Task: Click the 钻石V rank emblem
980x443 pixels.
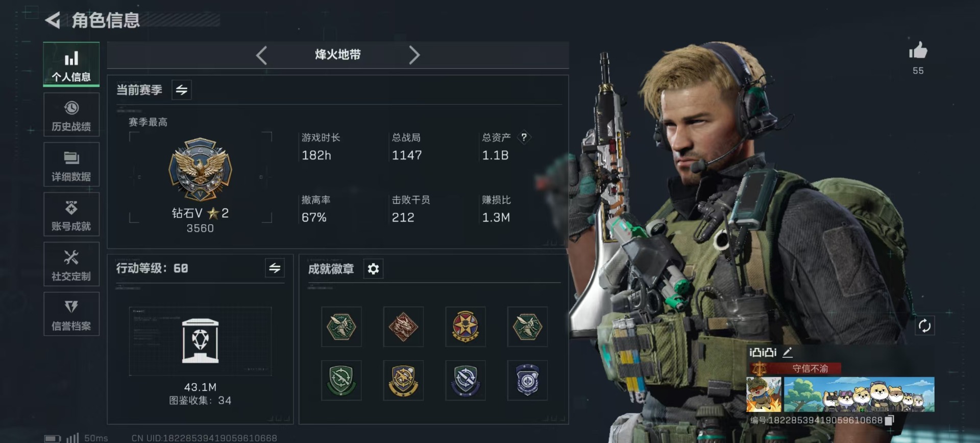Action: coord(200,170)
